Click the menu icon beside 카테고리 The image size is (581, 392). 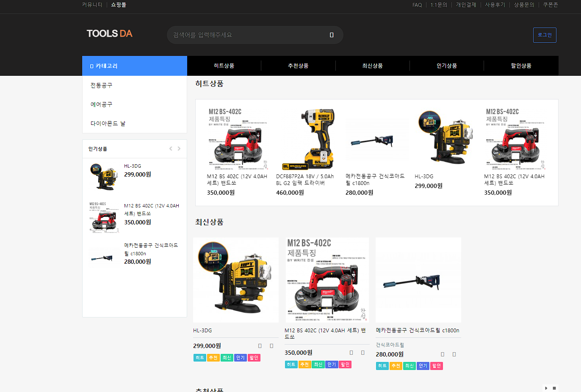pos(91,66)
